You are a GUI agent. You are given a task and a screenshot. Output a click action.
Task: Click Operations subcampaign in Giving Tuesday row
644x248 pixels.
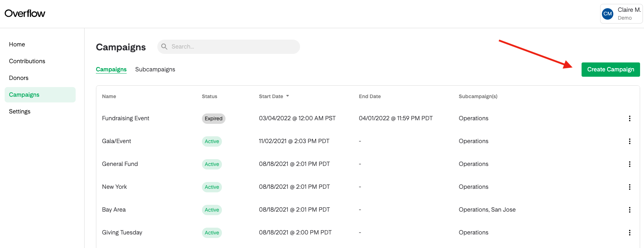click(473, 232)
